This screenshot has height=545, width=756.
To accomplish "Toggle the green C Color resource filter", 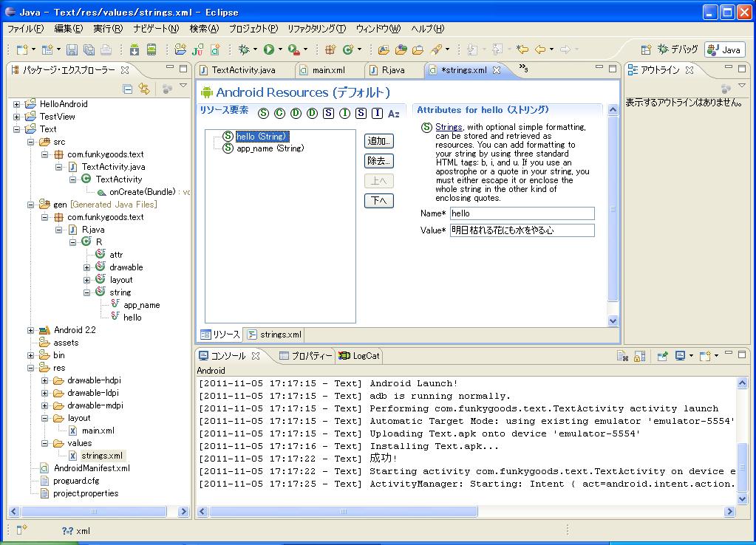I will (279, 113).
